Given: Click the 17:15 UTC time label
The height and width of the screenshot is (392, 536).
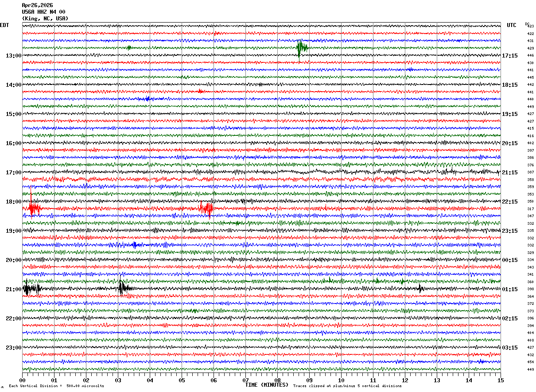Looking at the screenshot, I should (x=510, y=56).
